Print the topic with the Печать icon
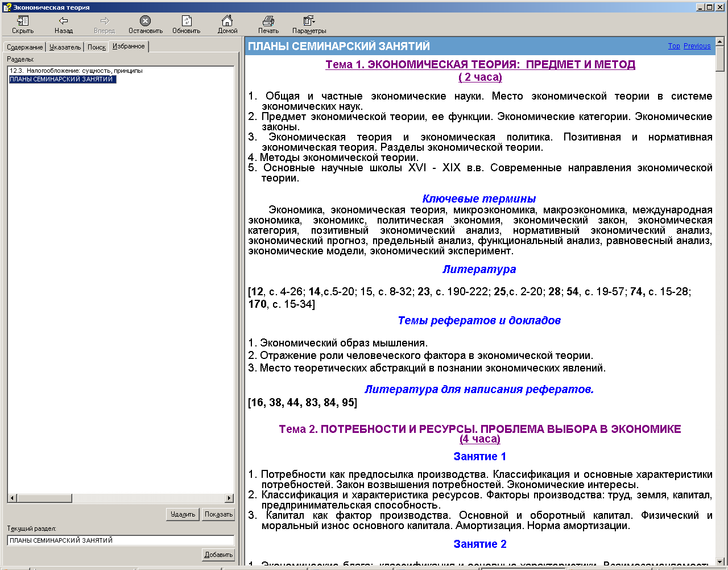The image size is (728, 570). (x=268, y=21)
